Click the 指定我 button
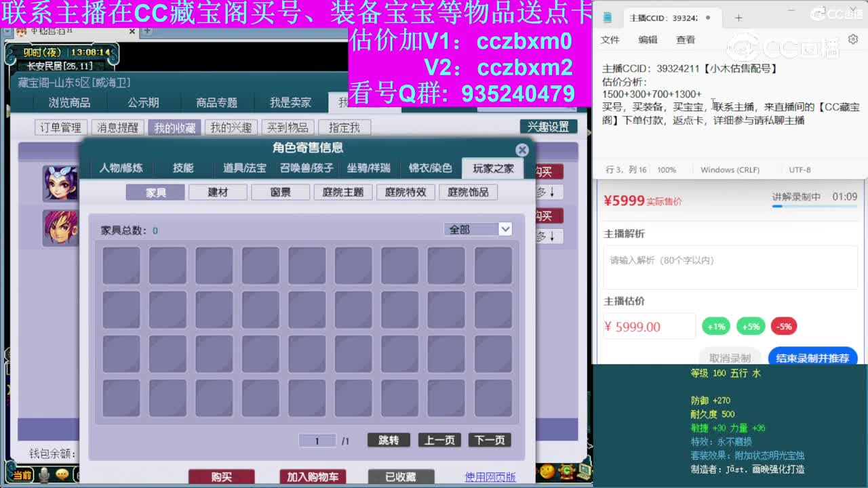This screenshot has height=488, width=868. [344, 127]
